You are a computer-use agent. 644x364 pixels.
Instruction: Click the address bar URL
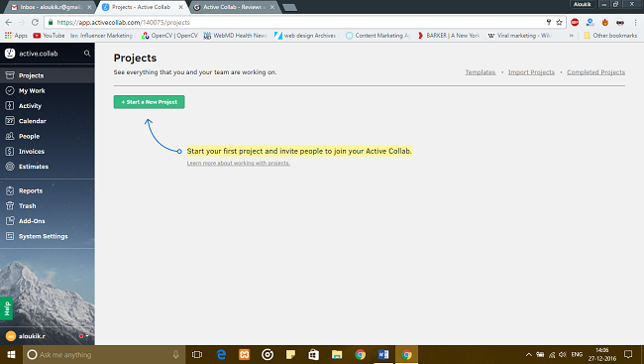coord(123,22)
